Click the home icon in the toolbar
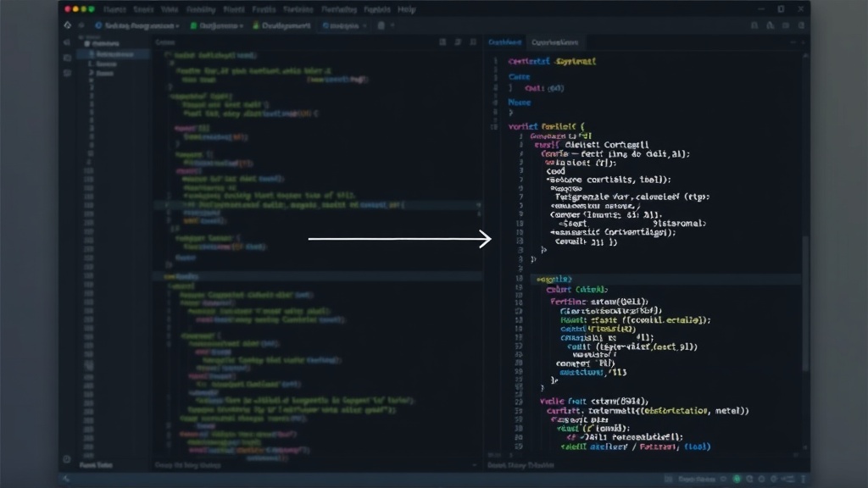Image resolution: width=868 pixels, height=488 pixels. (x=68, y=25)
